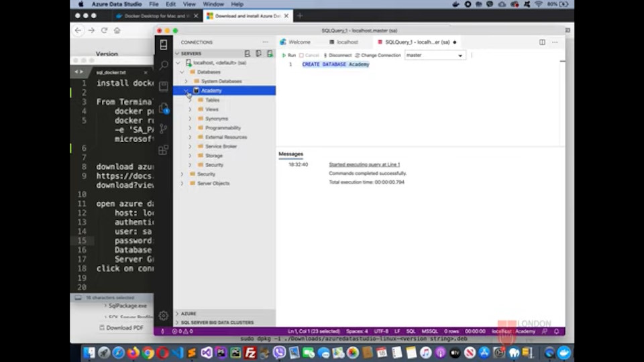Open Sublime Text from the dock
This screenshot has width=644, height=362.
tap(192, 353)
